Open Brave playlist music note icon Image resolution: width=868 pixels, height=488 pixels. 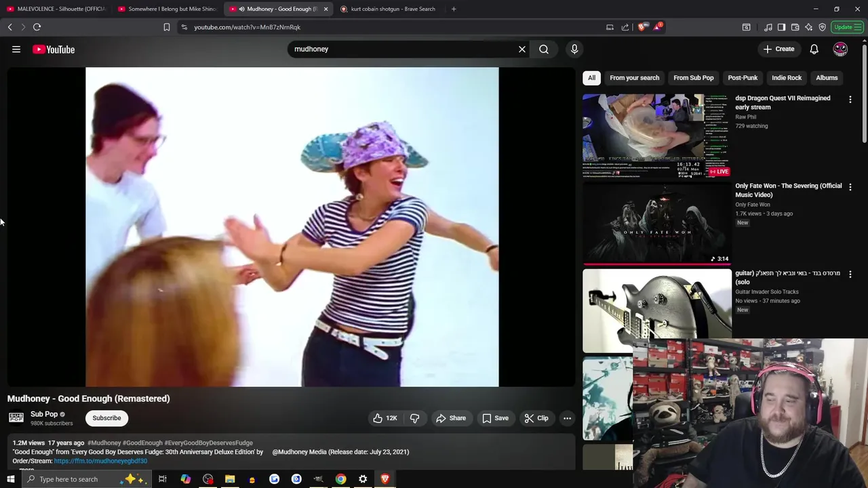click(768, 27)
